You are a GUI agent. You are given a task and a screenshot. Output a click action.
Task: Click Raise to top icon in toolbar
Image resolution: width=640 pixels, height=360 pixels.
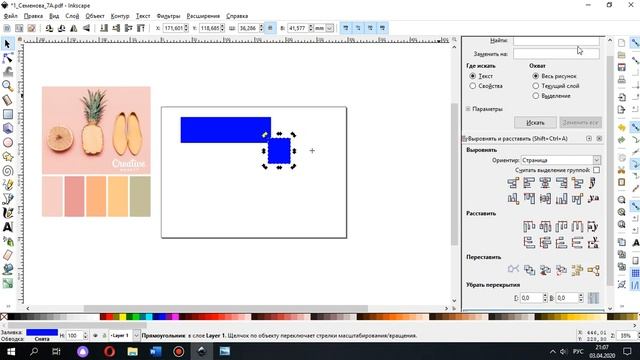(141, 28)
